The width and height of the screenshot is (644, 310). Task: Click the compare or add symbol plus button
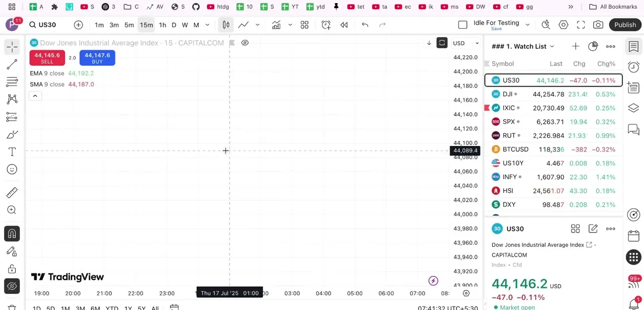point(78,25)
